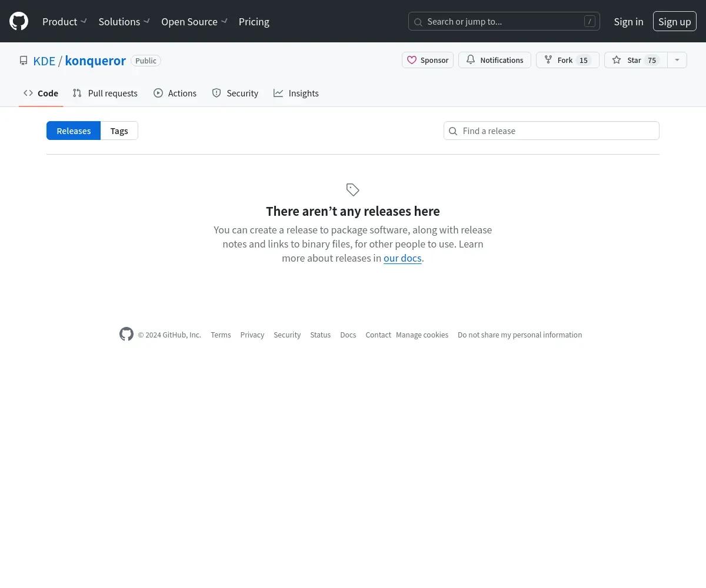
Task: Click the fork count 15
Action: [584, 60]
